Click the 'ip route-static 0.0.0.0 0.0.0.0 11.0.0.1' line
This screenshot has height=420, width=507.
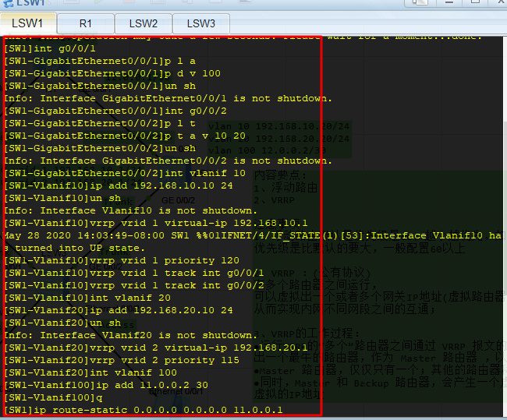(144, 410)
